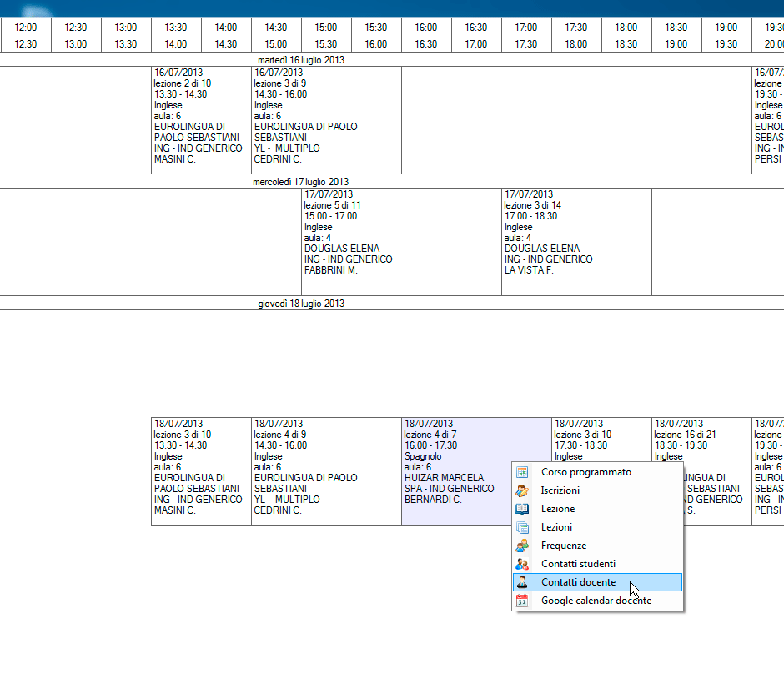Screen dimensions: 784x684
Task: Click the Corso programmato calendar icon
Action: pos(522,472)
